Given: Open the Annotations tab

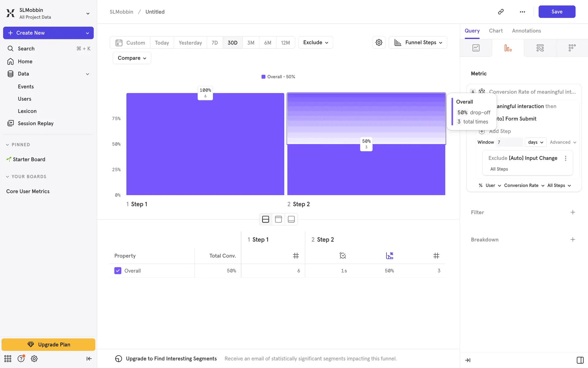Looking at the screenshot, I should [x=526, y=31].
